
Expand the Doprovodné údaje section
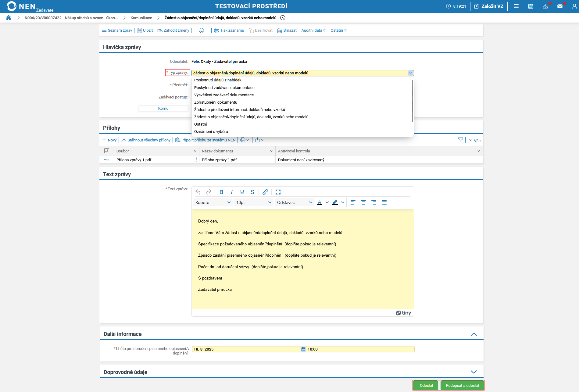[474, 372]
